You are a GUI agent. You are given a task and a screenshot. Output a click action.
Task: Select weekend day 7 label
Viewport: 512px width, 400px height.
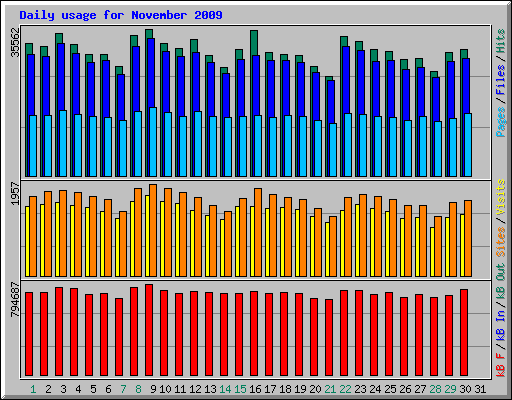coord(123,389)
